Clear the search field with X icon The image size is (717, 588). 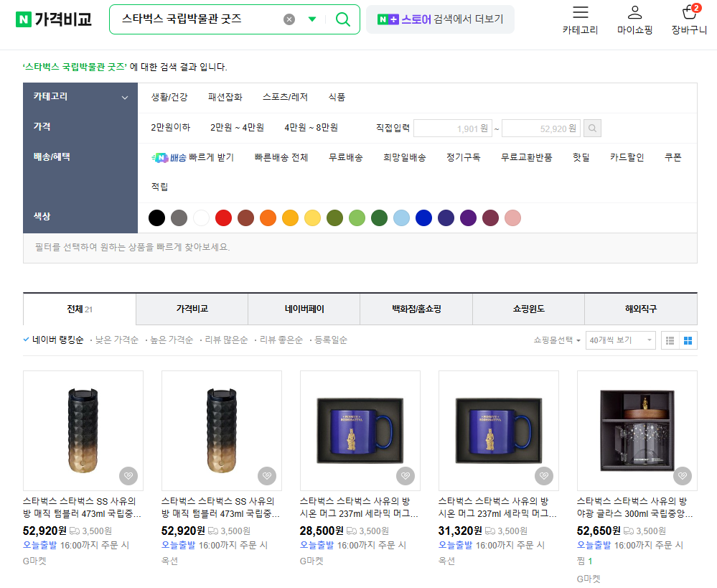pos(289,19)
